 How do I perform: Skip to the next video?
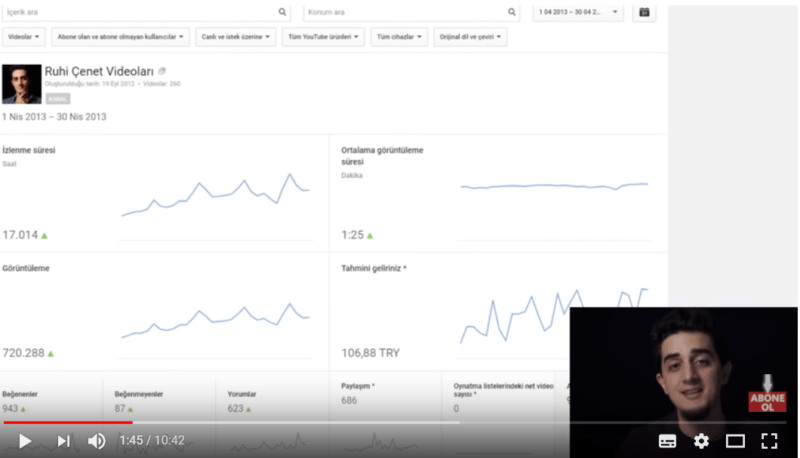63,440
